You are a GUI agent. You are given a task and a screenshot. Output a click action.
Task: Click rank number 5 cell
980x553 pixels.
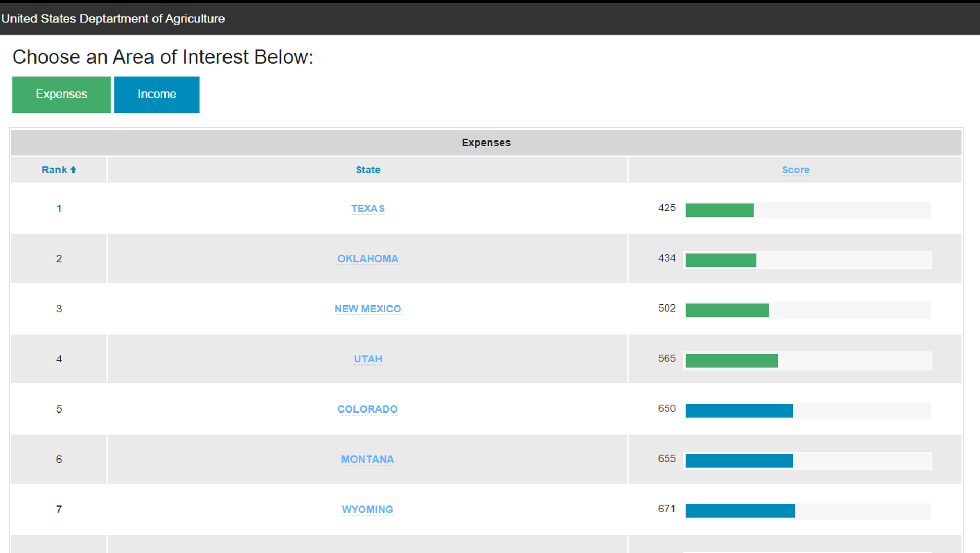(x=59, y=409)
